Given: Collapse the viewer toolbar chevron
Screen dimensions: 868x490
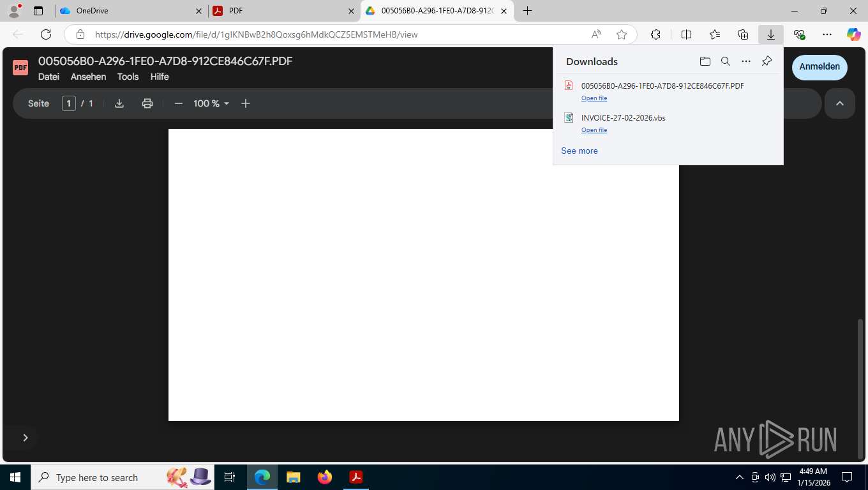Looking at the screenshot, I should [840, 103].
